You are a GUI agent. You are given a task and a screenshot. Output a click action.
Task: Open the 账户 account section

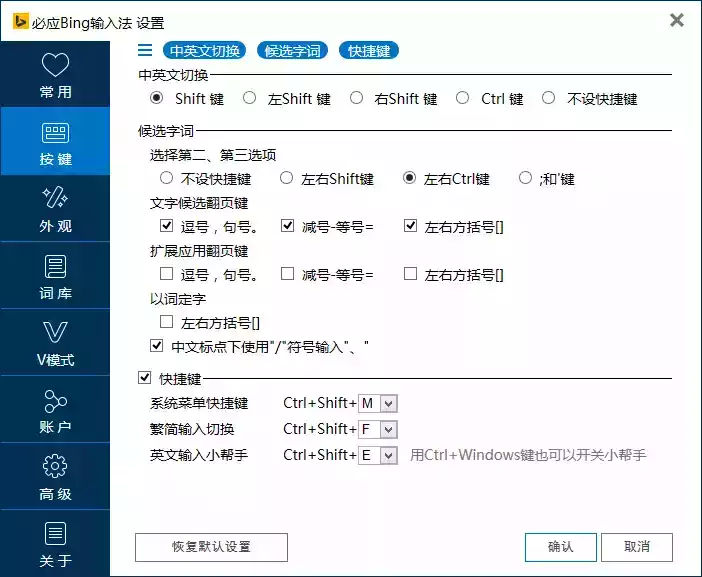click(55, 409)
